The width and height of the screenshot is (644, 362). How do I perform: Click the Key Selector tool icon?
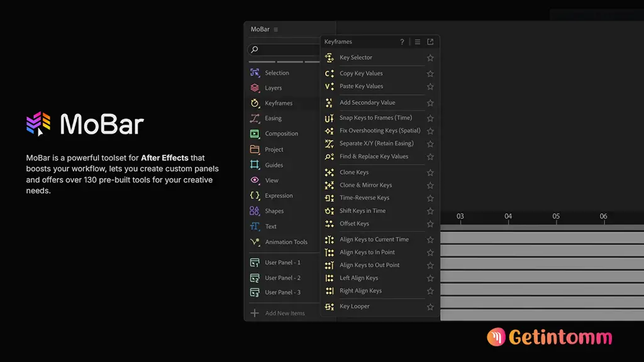click(330, 58)
